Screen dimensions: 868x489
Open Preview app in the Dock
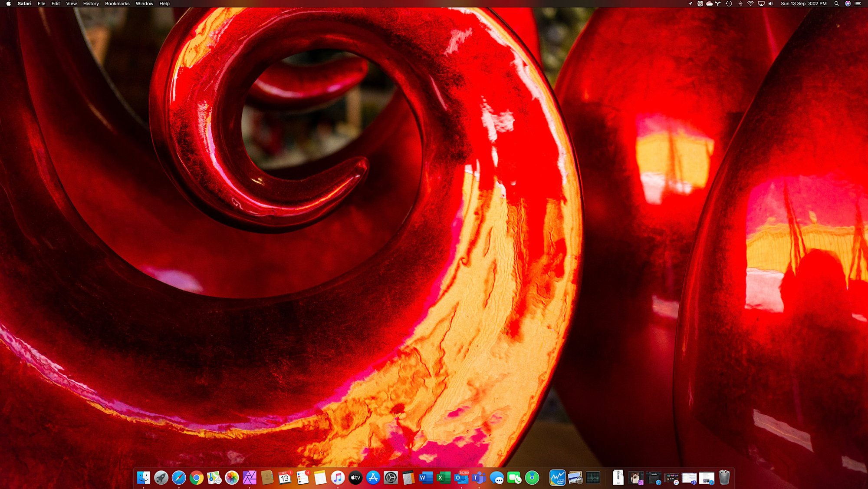[575, 478]
